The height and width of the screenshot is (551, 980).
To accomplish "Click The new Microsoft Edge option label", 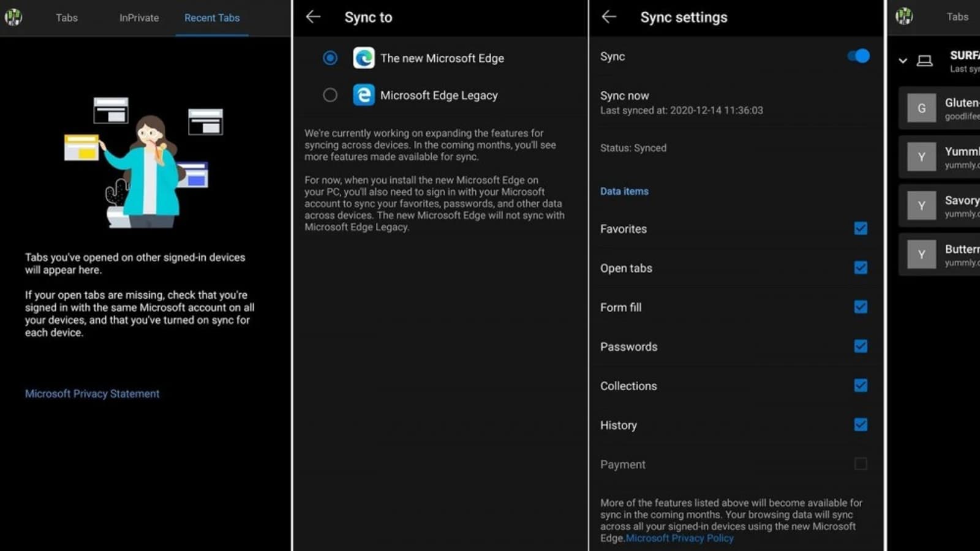I will [x=442, y=58].
